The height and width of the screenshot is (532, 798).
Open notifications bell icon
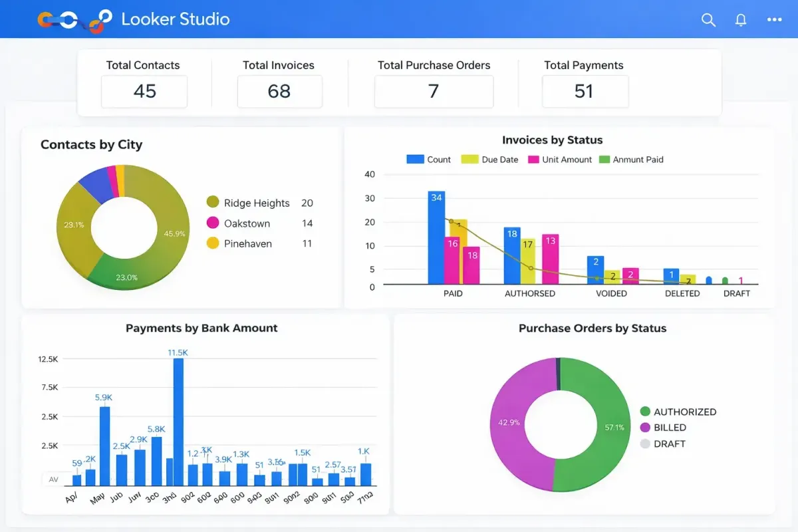coord(741,20)
